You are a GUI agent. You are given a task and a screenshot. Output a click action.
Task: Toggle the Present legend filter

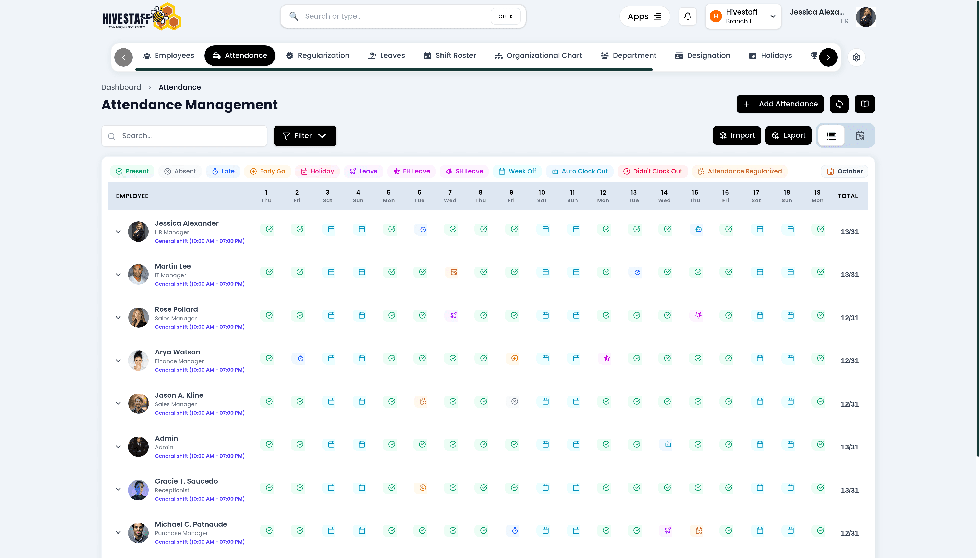pyautogui.click(x=132, y=171)
